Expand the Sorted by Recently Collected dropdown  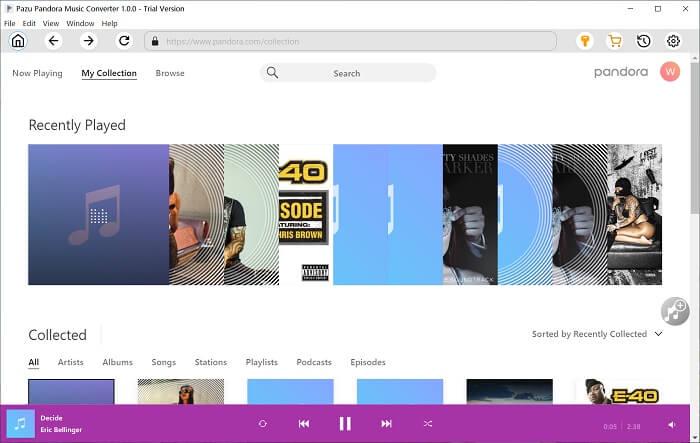[597, 334]
